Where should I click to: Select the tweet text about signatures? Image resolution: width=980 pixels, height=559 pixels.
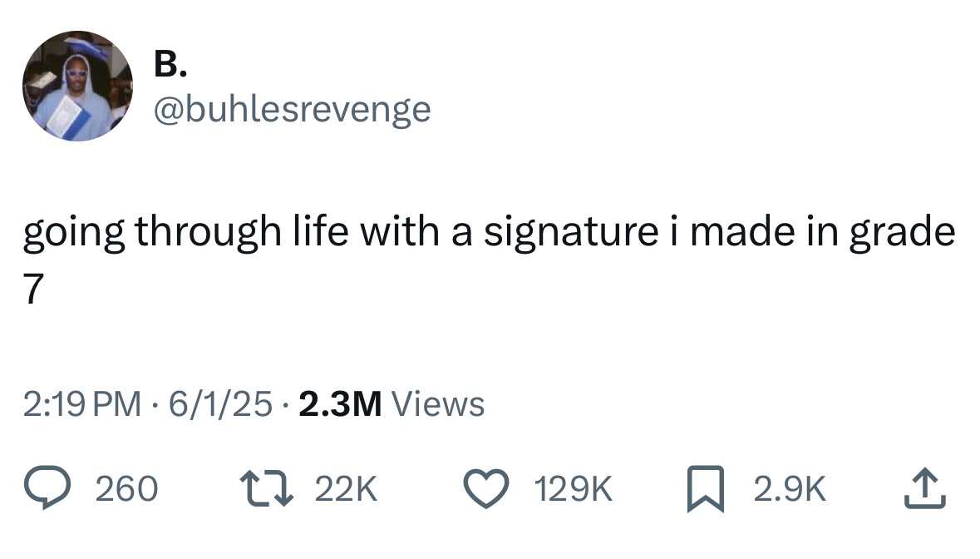489,231
